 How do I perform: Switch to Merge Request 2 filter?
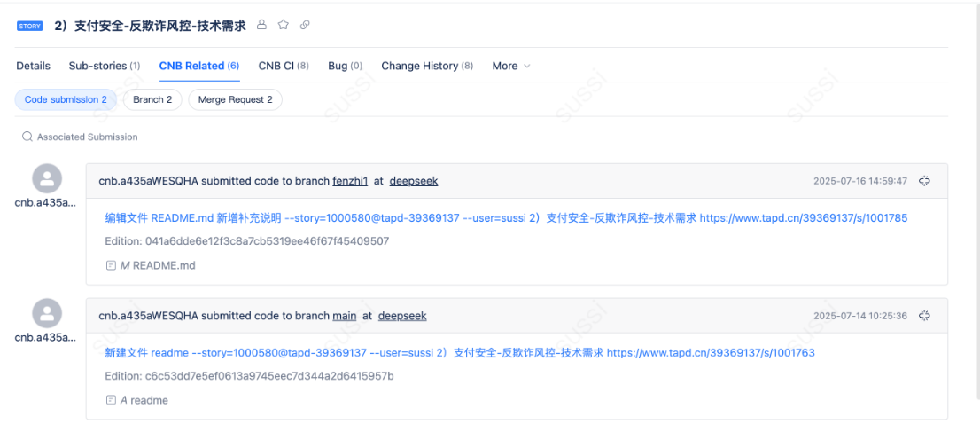(x=235, y=100)
